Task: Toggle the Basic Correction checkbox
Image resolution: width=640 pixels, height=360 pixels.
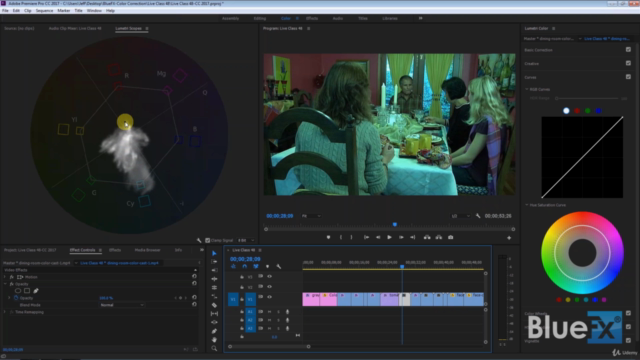Action: tap(628, 49)
